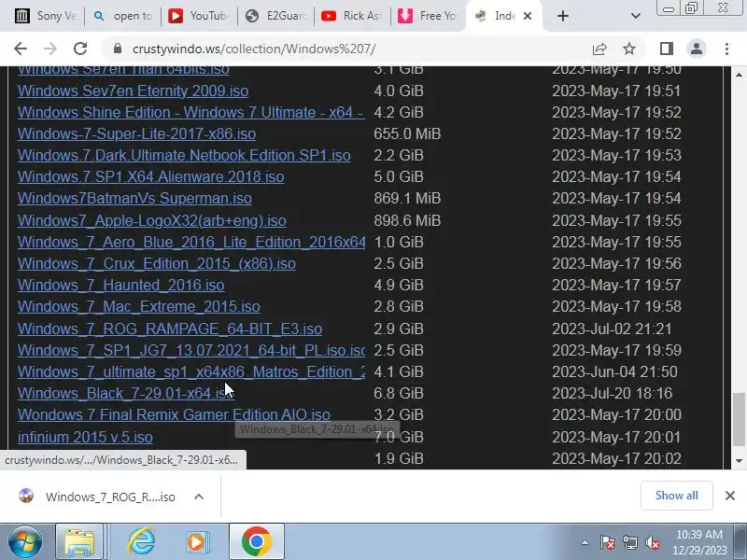Viewport: 747px width, 560px height.
Task: Go back to the previous page
Action: [x=21, y=49]
